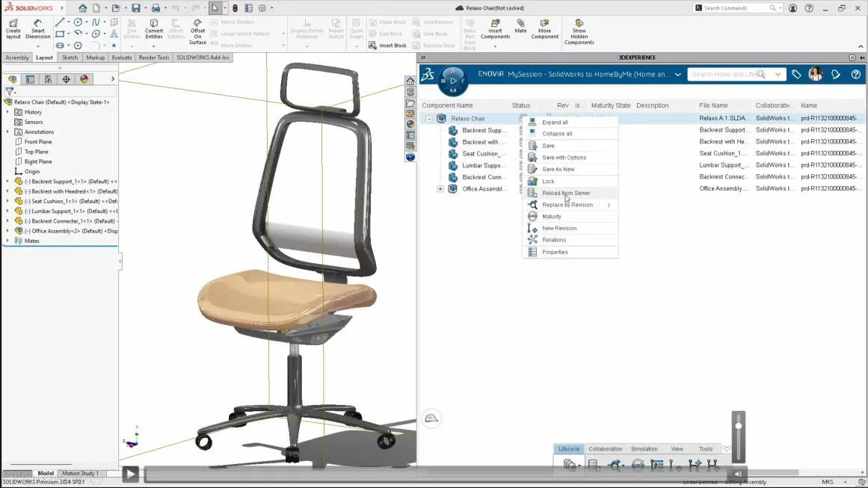Click the Search Home and Lifecycle field

point(725,75)
